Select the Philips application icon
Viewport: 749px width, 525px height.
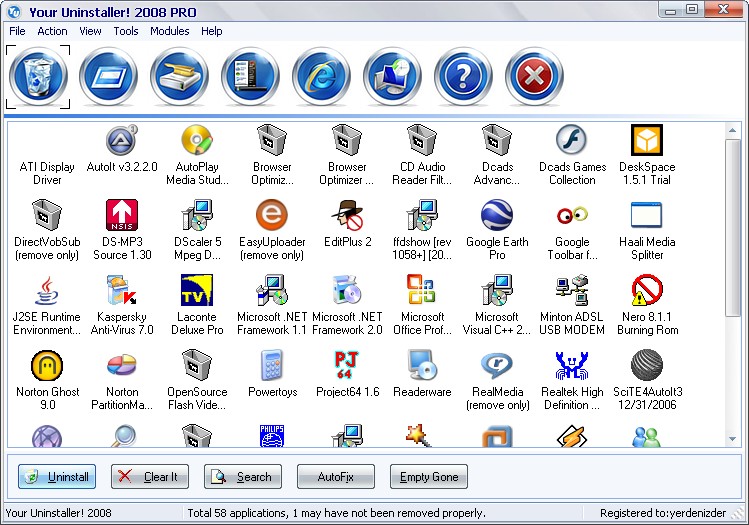tap(272, 436)
